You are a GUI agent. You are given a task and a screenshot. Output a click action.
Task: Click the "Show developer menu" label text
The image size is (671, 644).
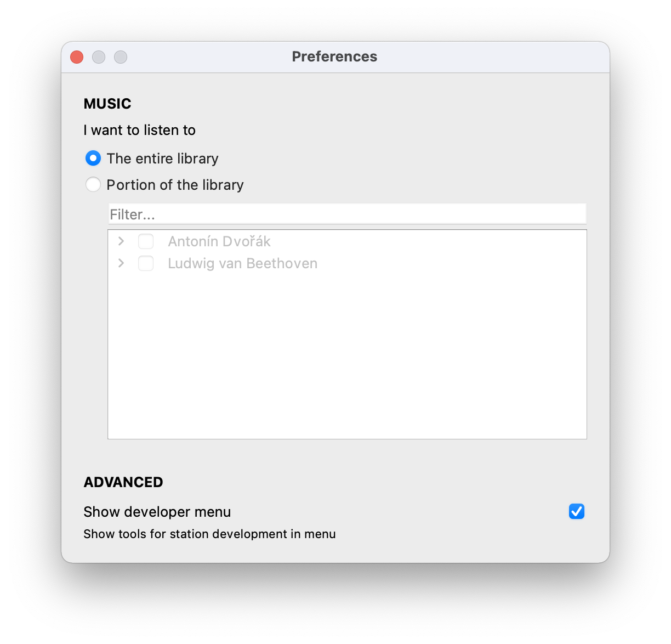(157, 511)
